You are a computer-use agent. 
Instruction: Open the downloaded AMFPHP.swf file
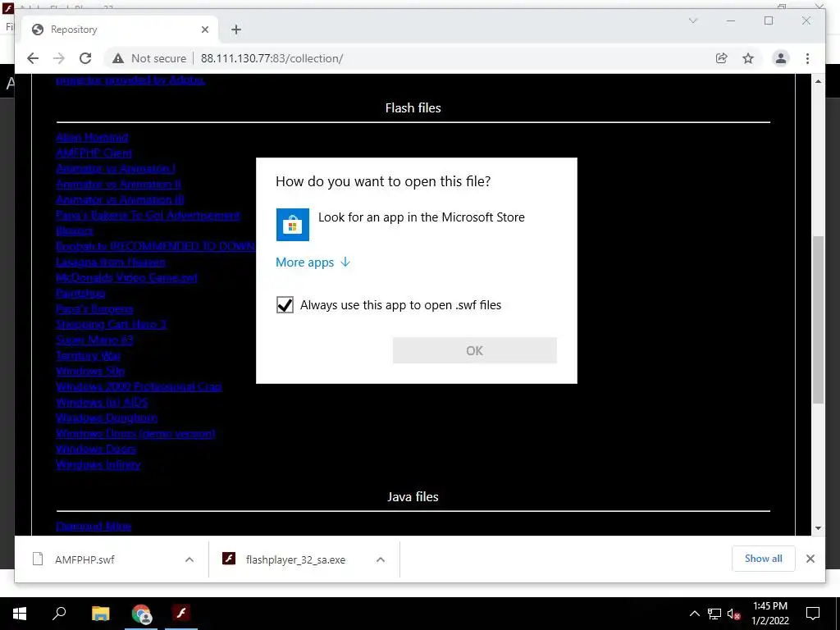click(84, 559)
